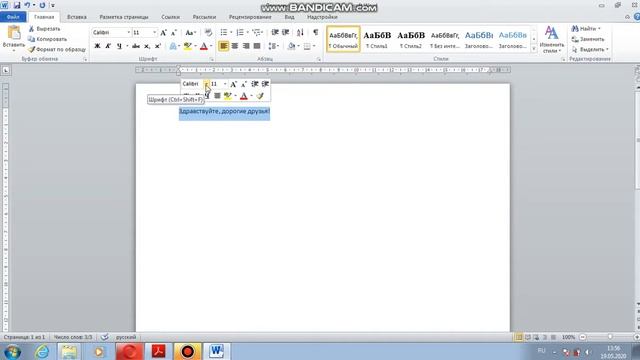The width and height of the screenshot is (640, 360).
Task: Click the multilevel list icon
Action: (x=256, y=32)
